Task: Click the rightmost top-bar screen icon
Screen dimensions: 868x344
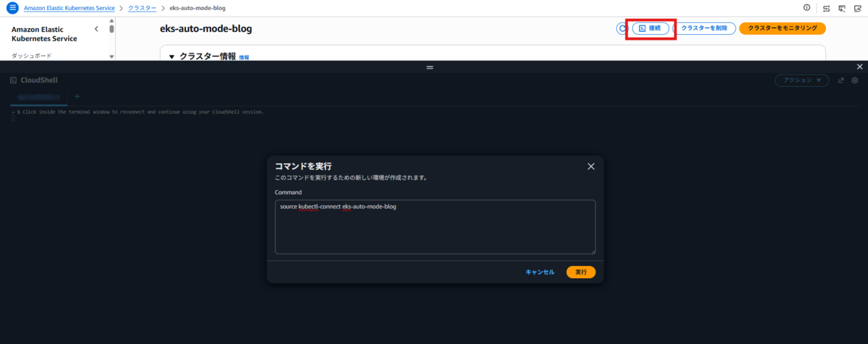Action: [x=858, y=8]
